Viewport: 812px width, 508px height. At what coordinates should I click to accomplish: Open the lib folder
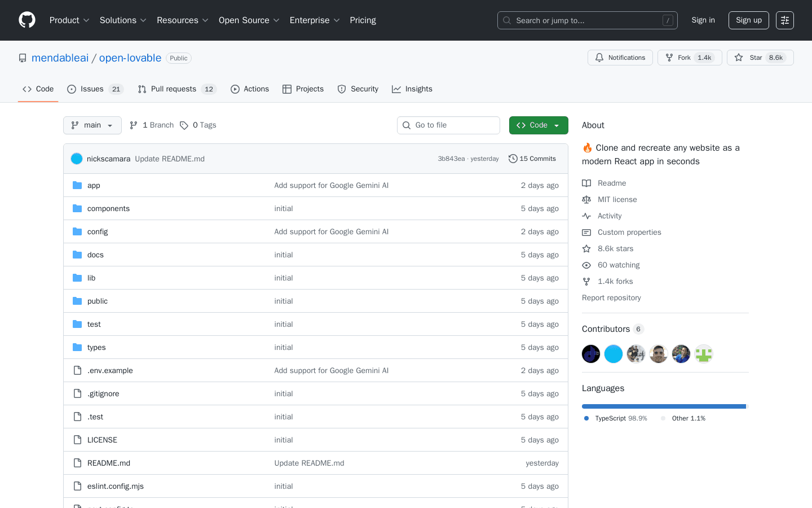pyautogui.click(x=91, y=278)
